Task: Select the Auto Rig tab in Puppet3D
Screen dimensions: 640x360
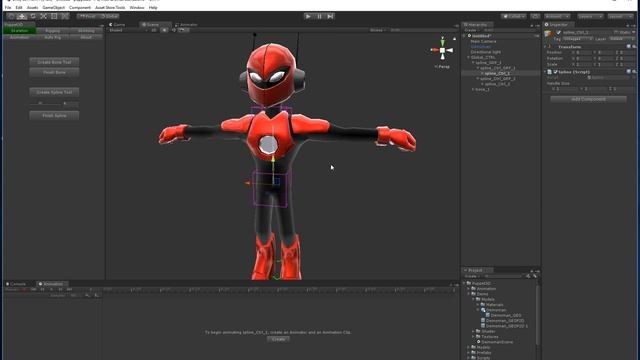Action: coord(53,37)
